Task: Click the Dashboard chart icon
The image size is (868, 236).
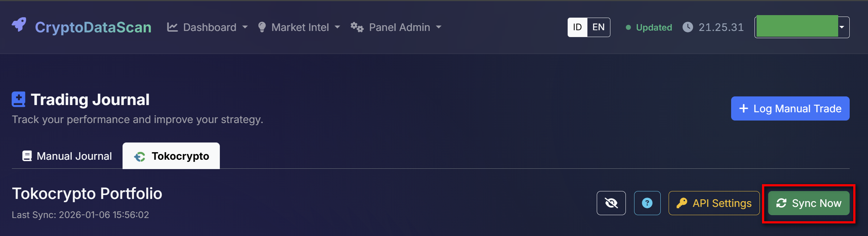Action: 172,27
